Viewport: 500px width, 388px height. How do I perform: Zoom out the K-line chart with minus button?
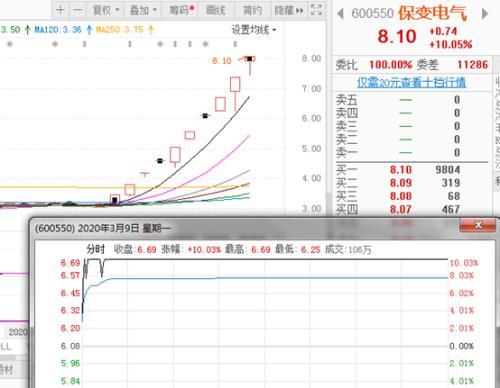pos(77,10)
